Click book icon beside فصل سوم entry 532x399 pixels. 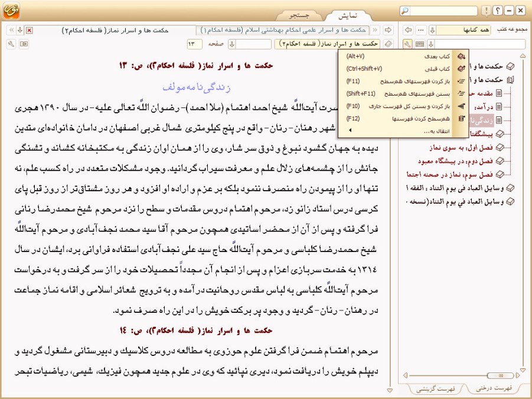tap(500, 174)
